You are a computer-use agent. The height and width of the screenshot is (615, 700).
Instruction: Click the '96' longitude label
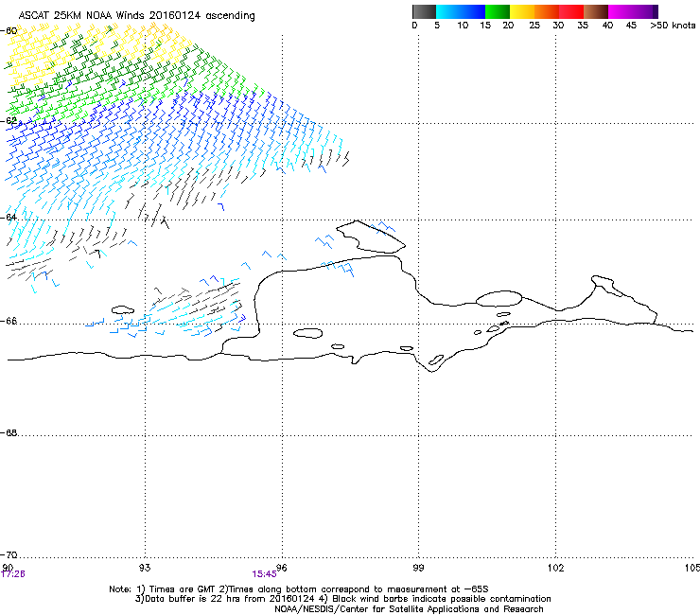(x=281, y=568)
